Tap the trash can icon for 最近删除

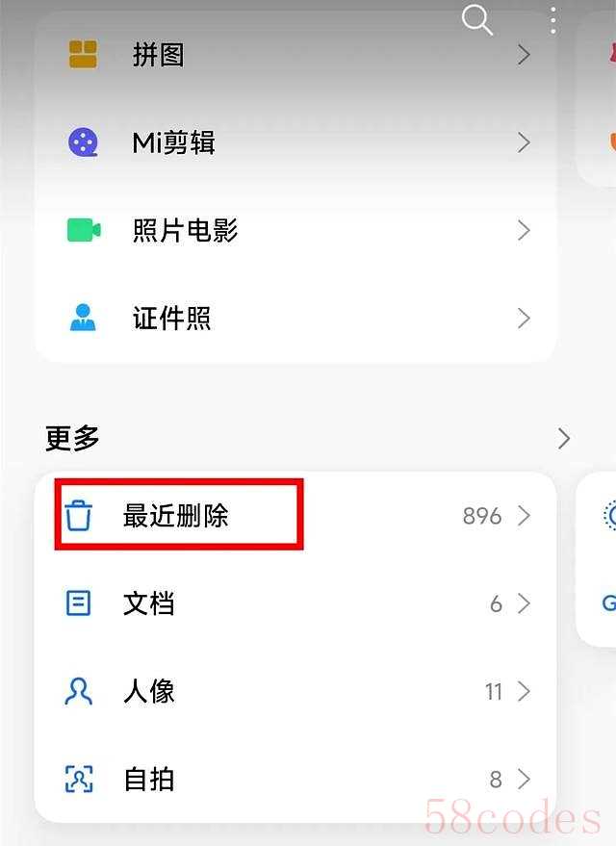pos(78,515)
